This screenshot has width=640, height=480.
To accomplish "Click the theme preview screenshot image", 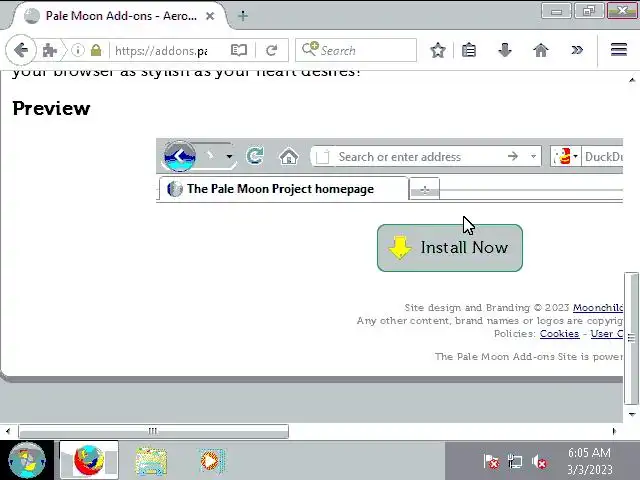I will (x=389, y=171).
